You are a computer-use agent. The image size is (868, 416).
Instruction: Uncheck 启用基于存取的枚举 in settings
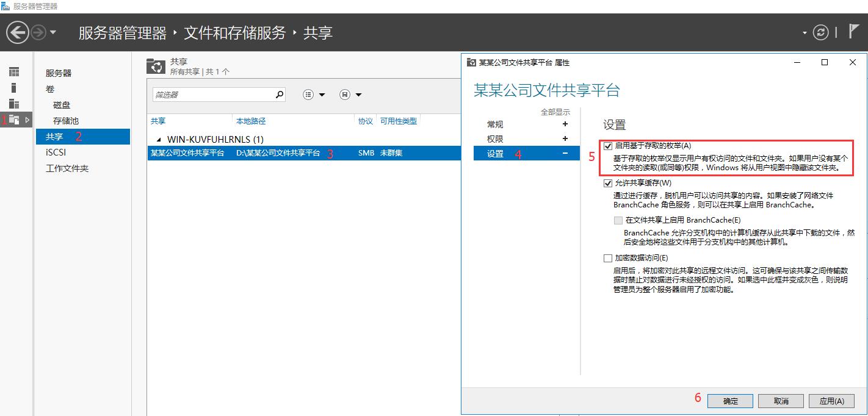pos(608,146)
